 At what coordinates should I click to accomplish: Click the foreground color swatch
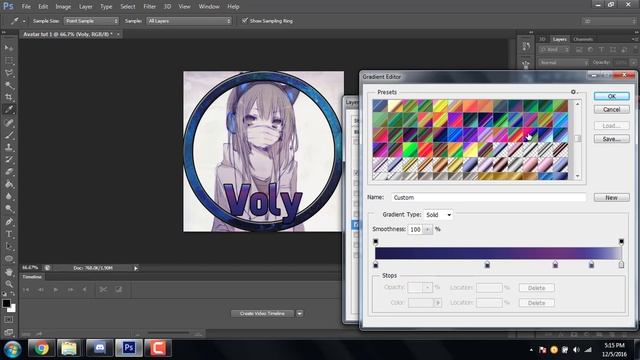tap(6, 303)
